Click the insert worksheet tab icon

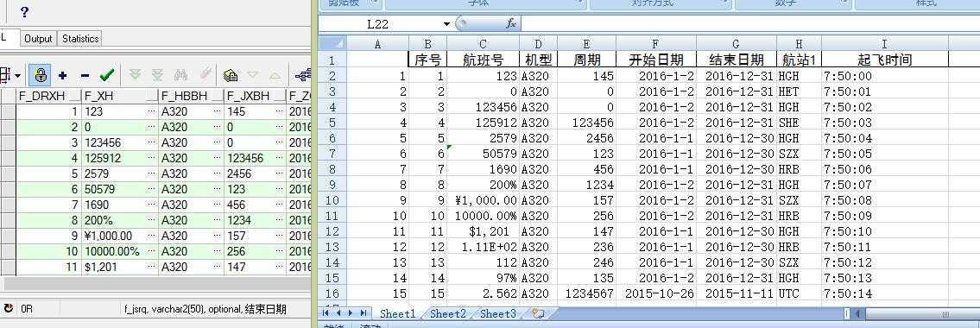pyautogui.click(x=537, y=313)
